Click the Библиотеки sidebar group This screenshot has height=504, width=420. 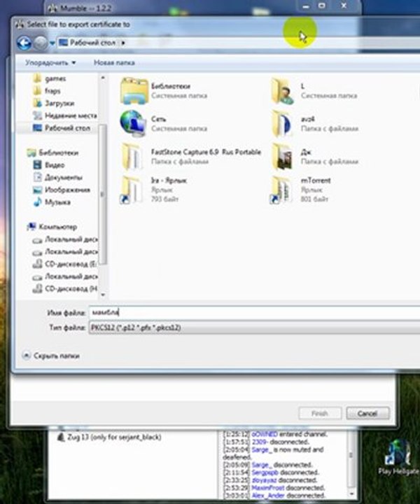[53, 153]
